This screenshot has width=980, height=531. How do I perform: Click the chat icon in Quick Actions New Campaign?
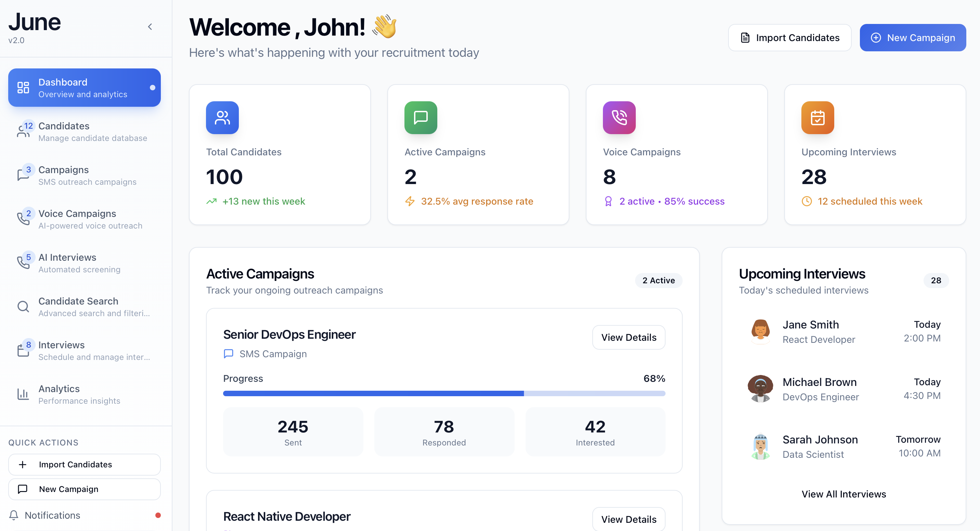point(23,489)
